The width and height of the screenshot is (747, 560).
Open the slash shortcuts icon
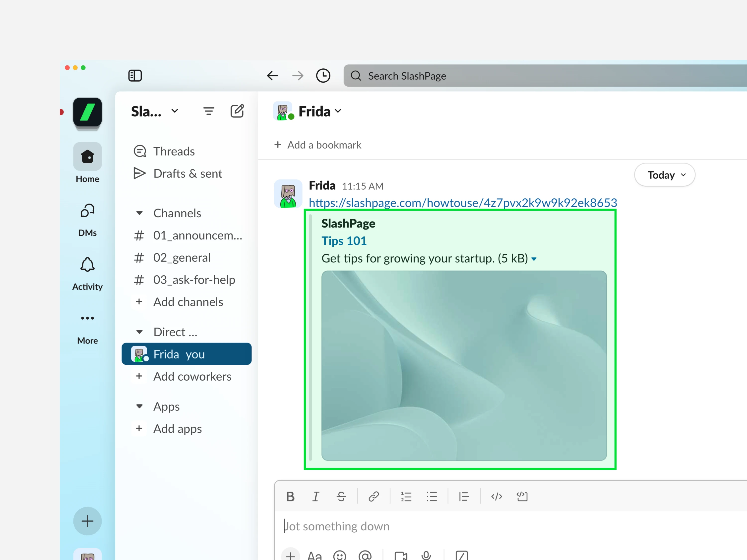pyautogui.click(x=462, y=555)
